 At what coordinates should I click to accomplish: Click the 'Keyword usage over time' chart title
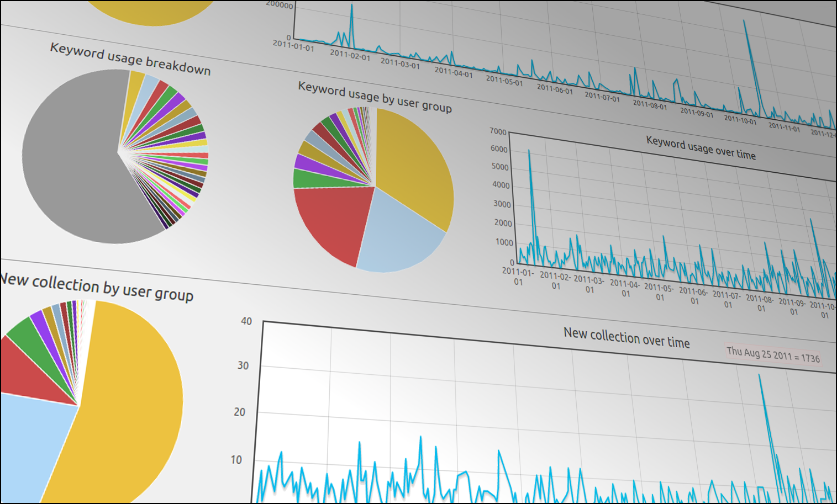(701, 148)
